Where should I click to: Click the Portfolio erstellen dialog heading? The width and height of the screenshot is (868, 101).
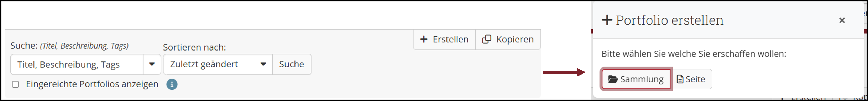click(670, 20)
